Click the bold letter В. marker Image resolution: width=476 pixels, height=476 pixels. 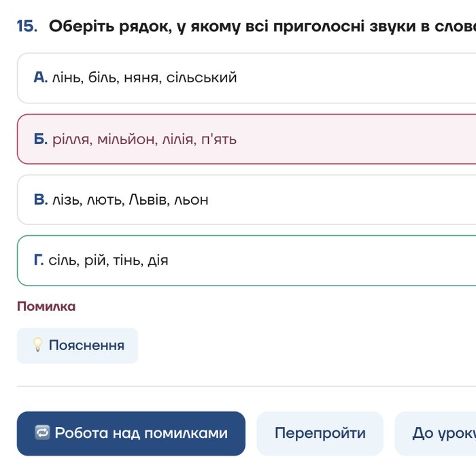tap(41, 199)
